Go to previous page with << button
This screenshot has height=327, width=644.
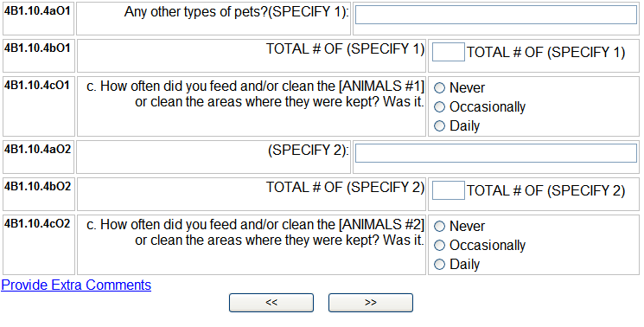[x=271, y=303]
